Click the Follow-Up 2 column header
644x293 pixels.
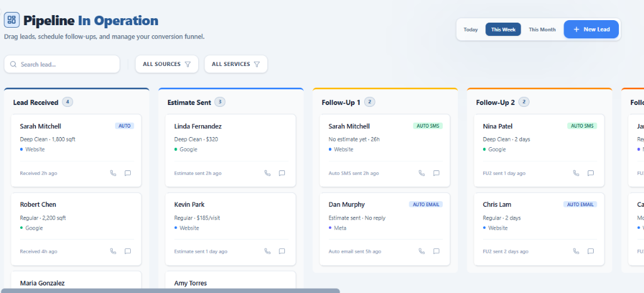point(496,102)
